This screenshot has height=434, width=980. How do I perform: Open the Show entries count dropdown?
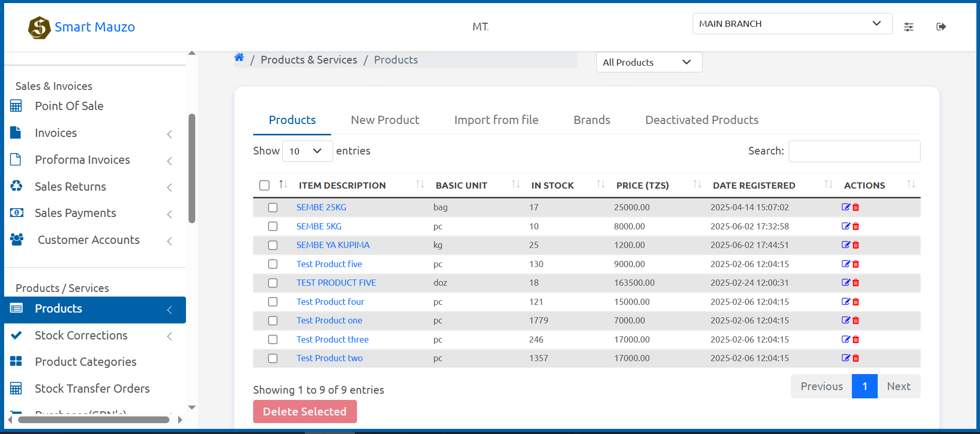tap(307, 151)
